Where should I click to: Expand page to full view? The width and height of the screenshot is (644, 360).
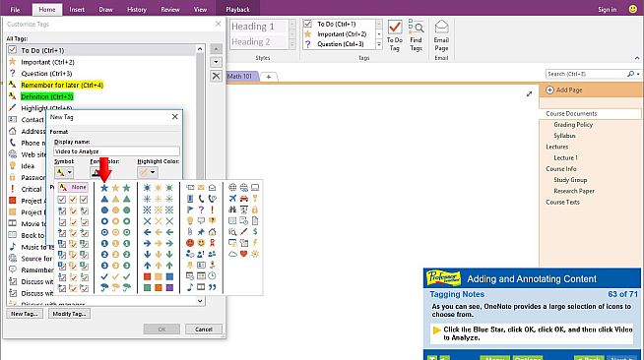coord(529,93)
